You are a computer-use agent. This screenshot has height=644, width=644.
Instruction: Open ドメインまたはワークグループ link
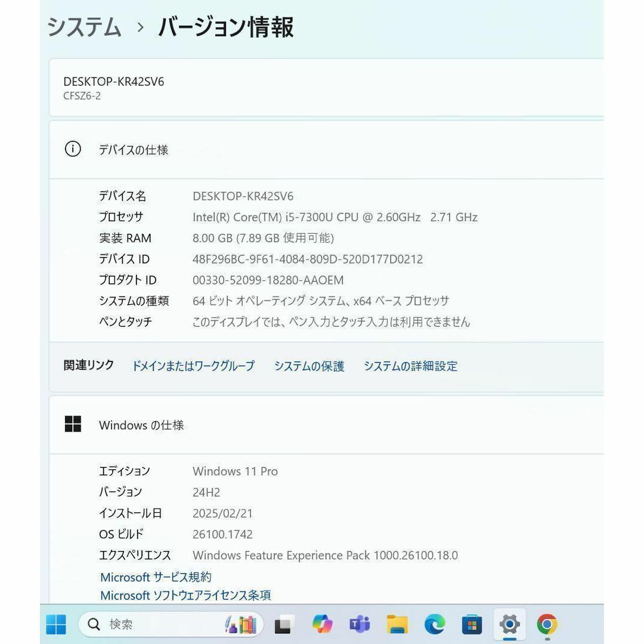(193, 366)
